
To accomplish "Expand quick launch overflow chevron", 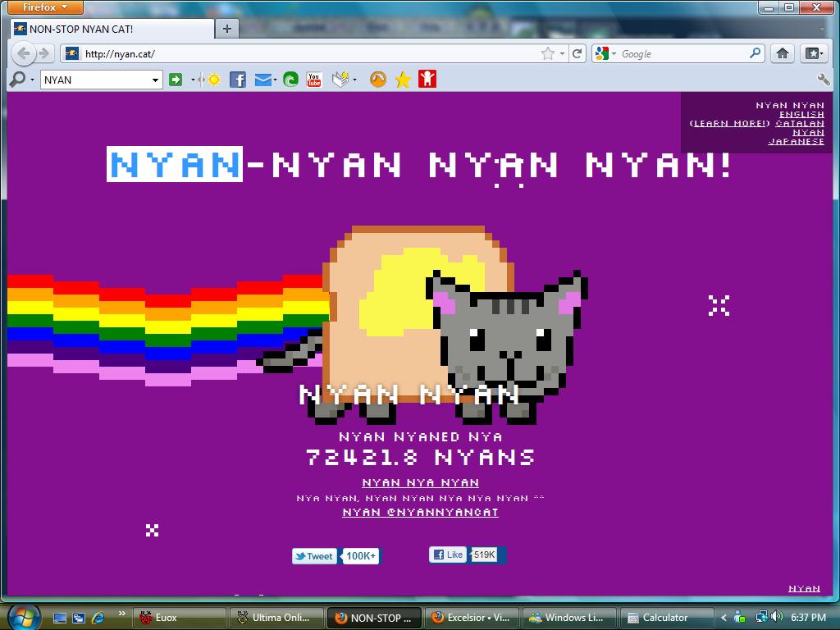I will click(122, 614).
